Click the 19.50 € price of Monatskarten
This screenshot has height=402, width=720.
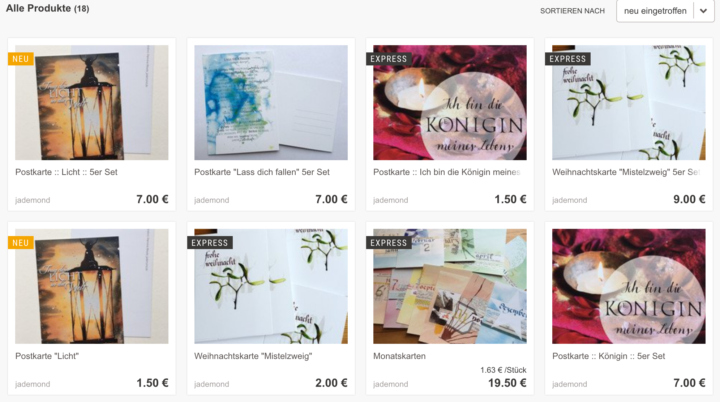507,383
